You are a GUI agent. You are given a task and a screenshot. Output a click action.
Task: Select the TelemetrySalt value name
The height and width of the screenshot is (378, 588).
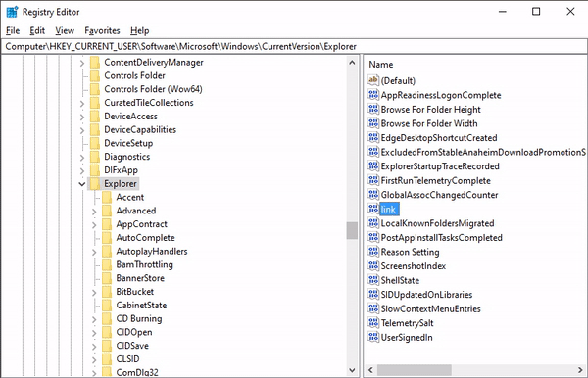[x=407, y=323]
